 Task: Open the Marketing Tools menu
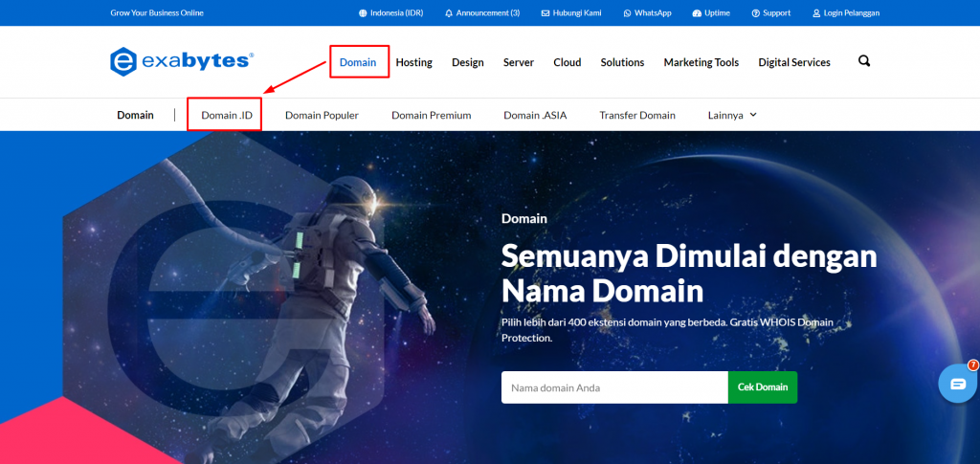(x=702, y=62)
